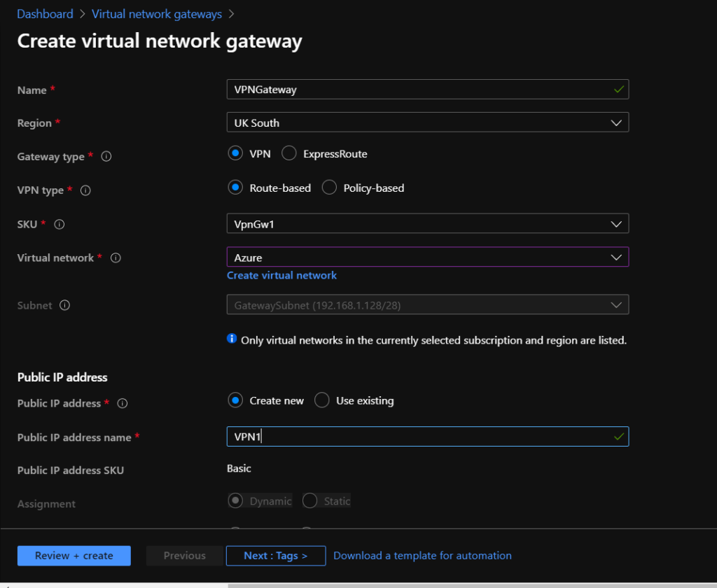The image size is (717, 588).
Task: Open Download a template for automation
Action: pyautogui.click(x=422, y=556)
